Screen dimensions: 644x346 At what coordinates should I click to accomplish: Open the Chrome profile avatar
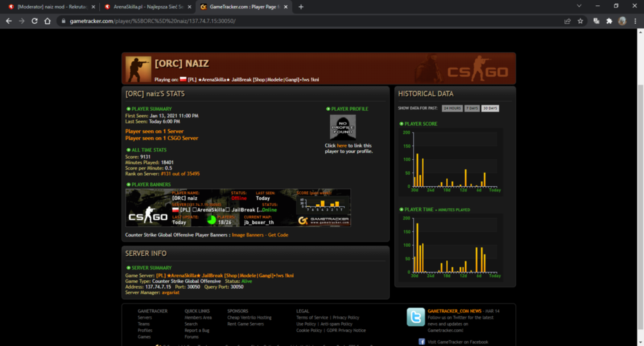(x=622, y=21)
